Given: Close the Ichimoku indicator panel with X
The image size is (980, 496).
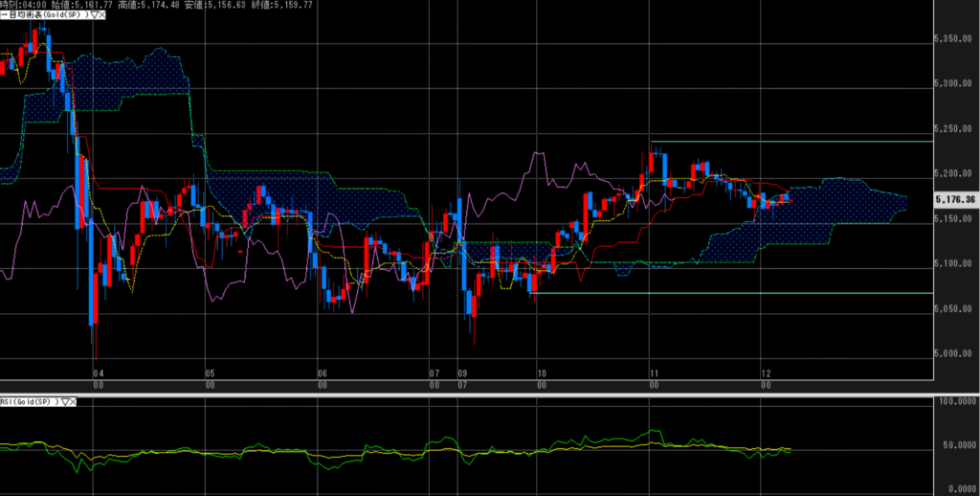Looking at the screenshot, I should point(102,15).
